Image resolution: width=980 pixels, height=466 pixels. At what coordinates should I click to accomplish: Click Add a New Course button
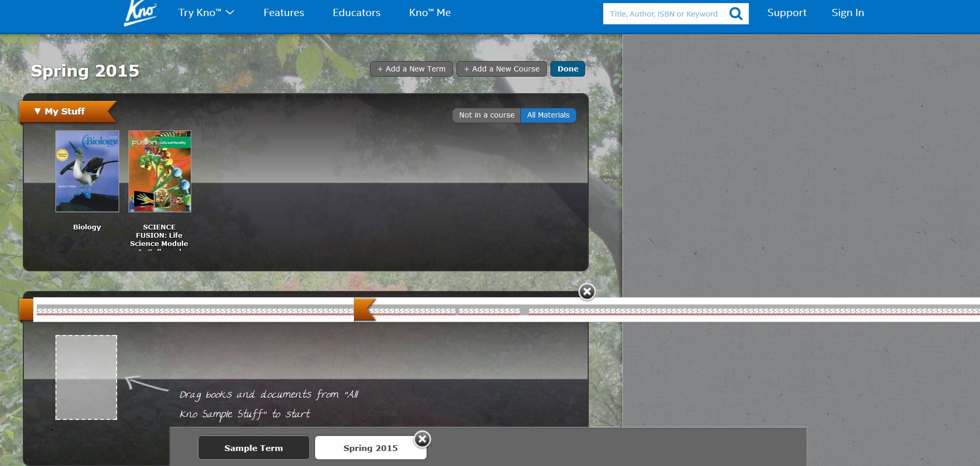[502, 69]
